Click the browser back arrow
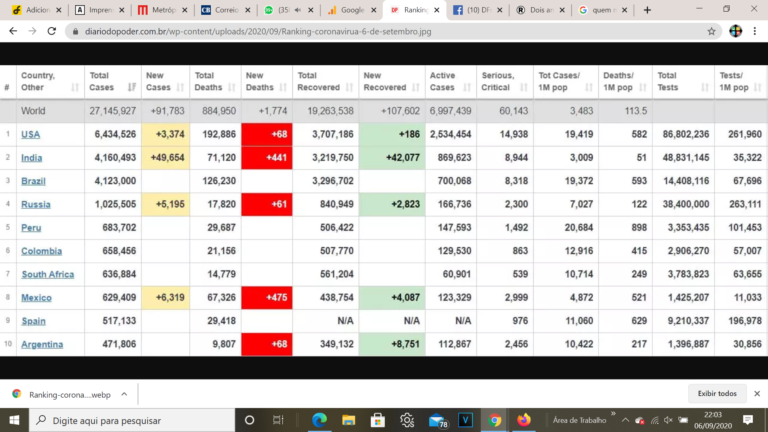Image resolution: width=768 pixels, height=432 pixels. coord(11,31)
